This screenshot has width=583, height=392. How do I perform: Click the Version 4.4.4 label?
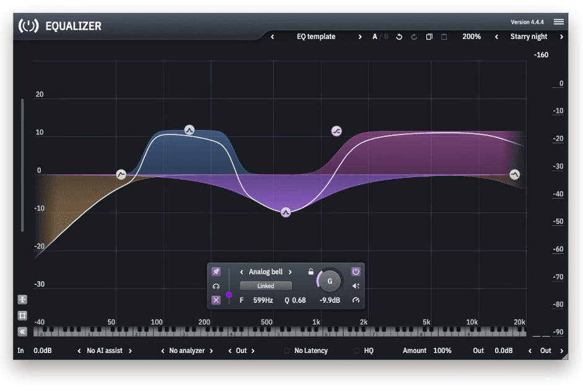tap(527, 22)
